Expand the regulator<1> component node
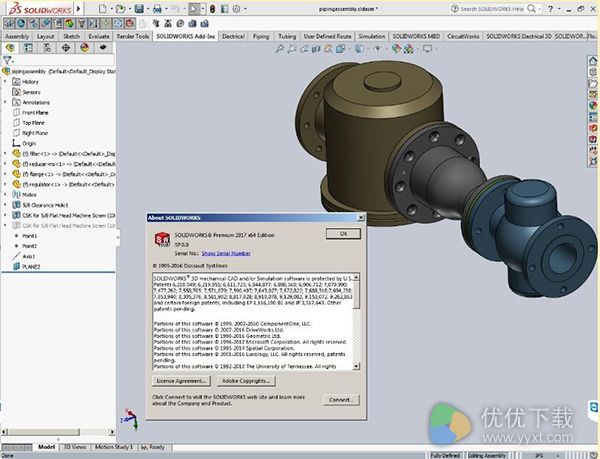Screen dimensions: 600x459 coord(5,184)
